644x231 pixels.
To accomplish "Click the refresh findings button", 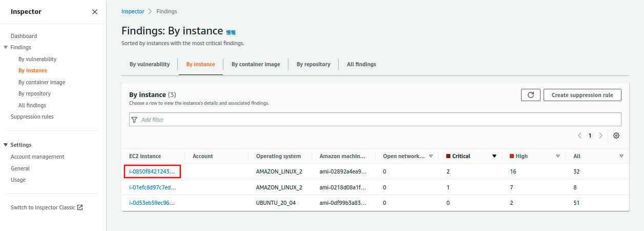I will [530, 95].
